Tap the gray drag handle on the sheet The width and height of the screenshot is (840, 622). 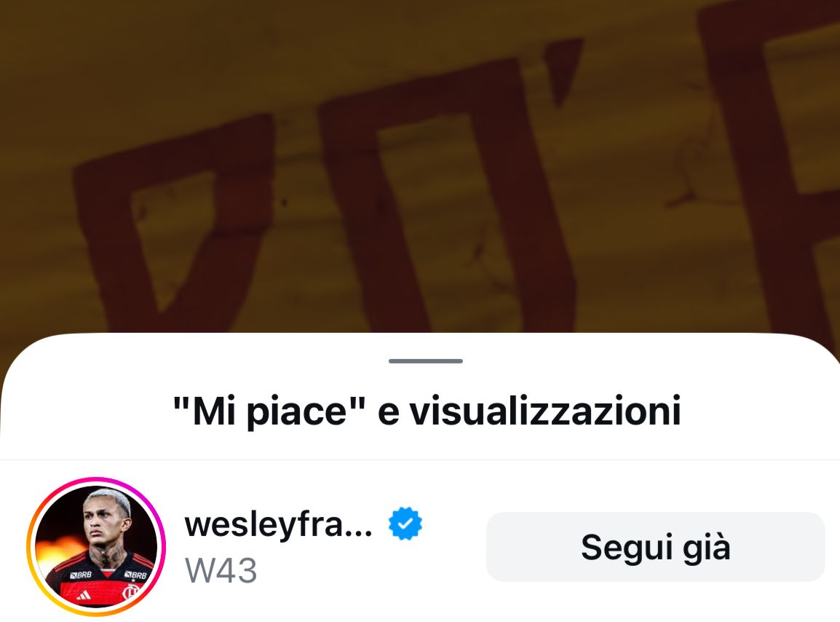426,361
